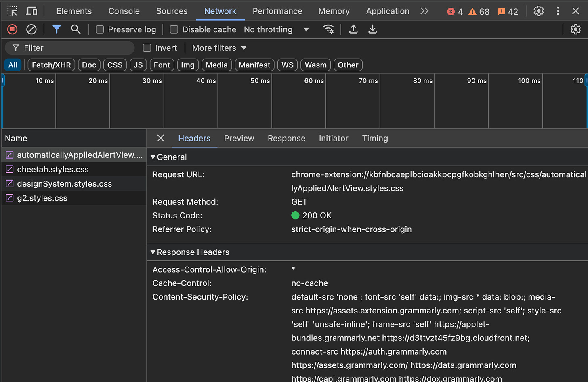Viewport: 588px width, 382px height.
Task: Open the No throttling dropdown
Action: click(276, 29)
